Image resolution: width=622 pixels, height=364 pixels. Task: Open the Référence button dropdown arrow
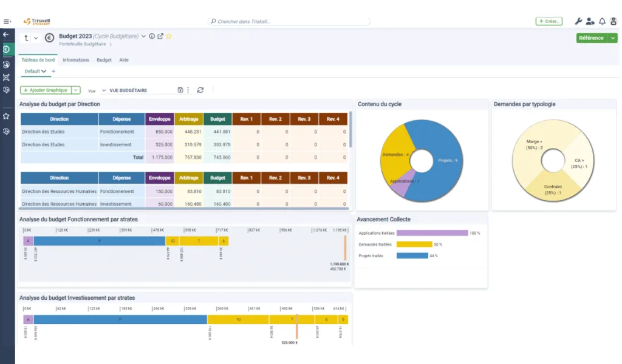pos(613,38)
